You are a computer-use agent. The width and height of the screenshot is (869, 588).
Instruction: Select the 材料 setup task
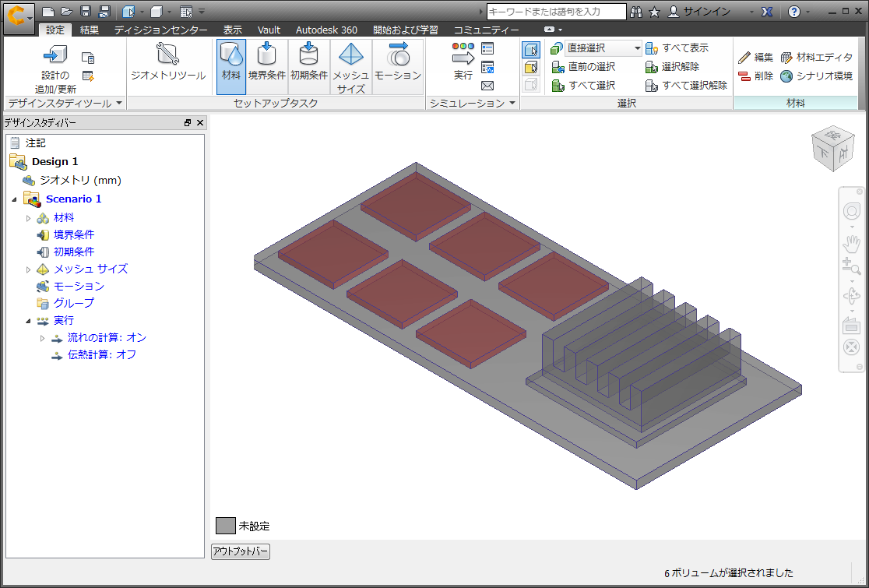231,66
